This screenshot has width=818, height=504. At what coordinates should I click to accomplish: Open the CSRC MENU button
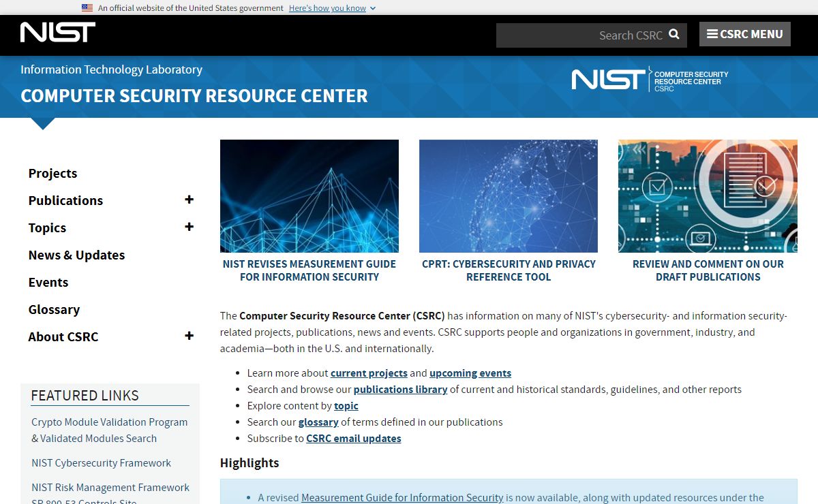point(745,34)
